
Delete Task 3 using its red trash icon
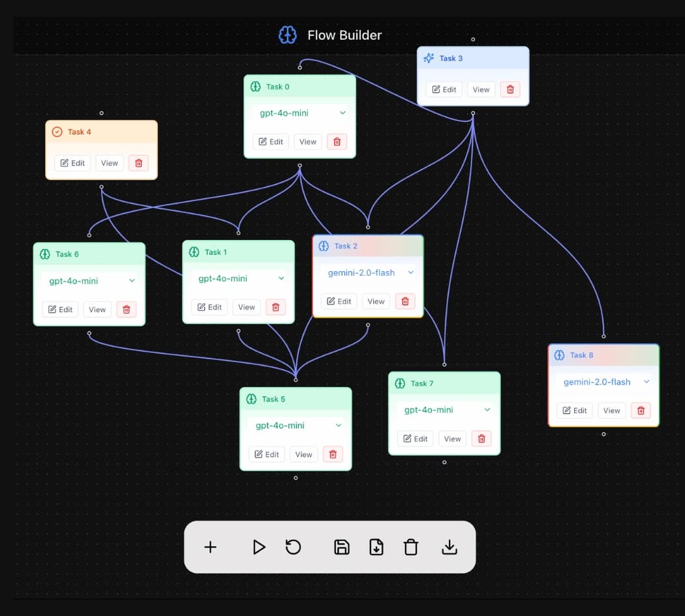point(510,89)
